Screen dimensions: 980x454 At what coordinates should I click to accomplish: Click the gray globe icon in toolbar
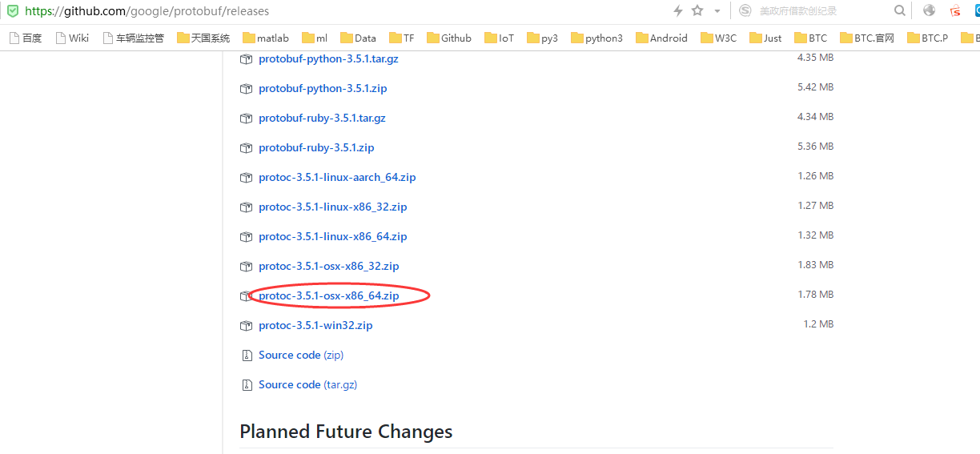click(x=930, y=10)
